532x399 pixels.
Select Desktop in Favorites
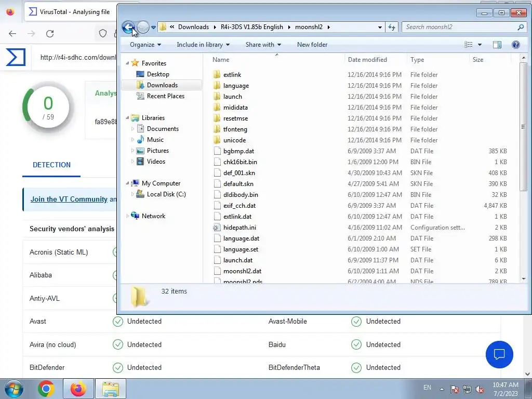[158, 74]
